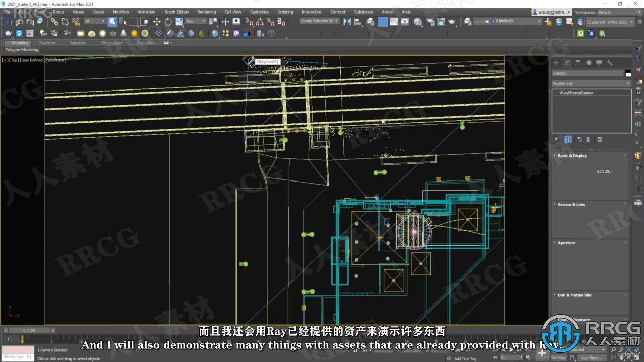Screen dimensions: 644x362
Task: Open the Material Editor icon
Action: [x=417, y=22]
